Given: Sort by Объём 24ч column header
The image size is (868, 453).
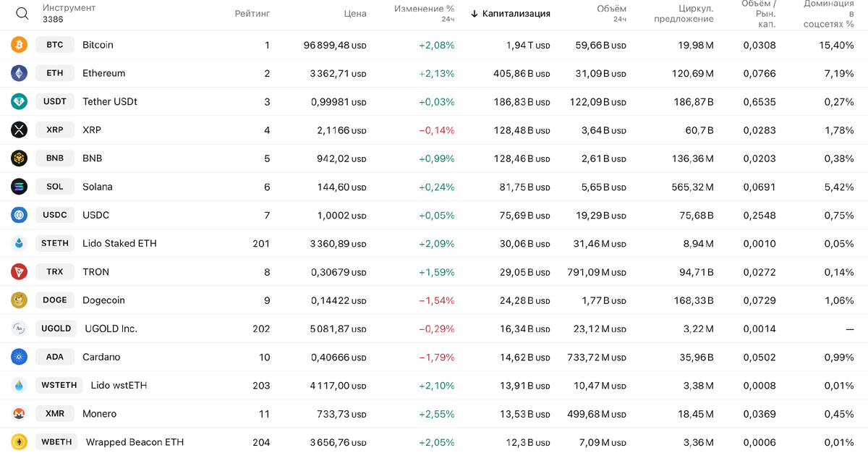Looking at the screenshot, I should [x=612, y=13].
